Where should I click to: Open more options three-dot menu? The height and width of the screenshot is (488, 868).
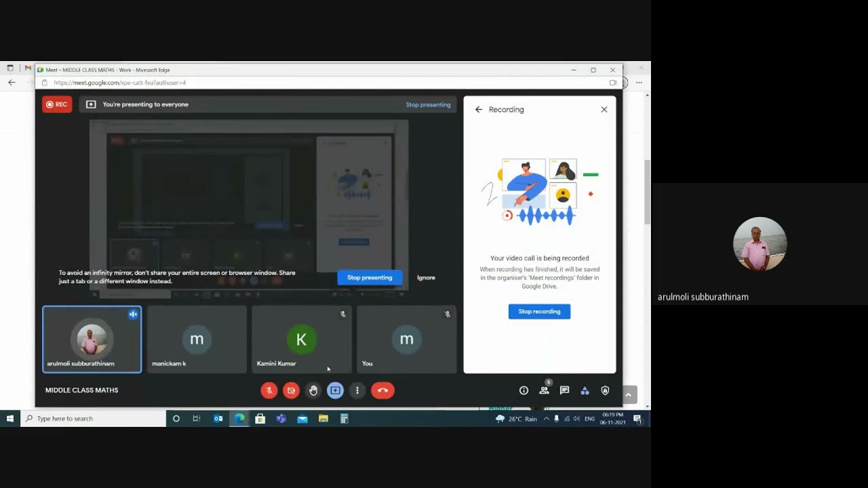357,390
